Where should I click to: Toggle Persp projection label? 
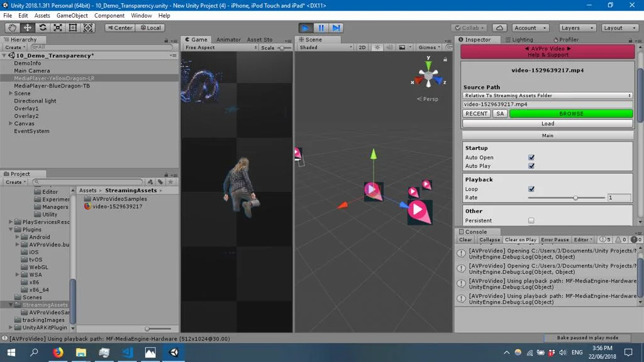click(x=428, y=99)
